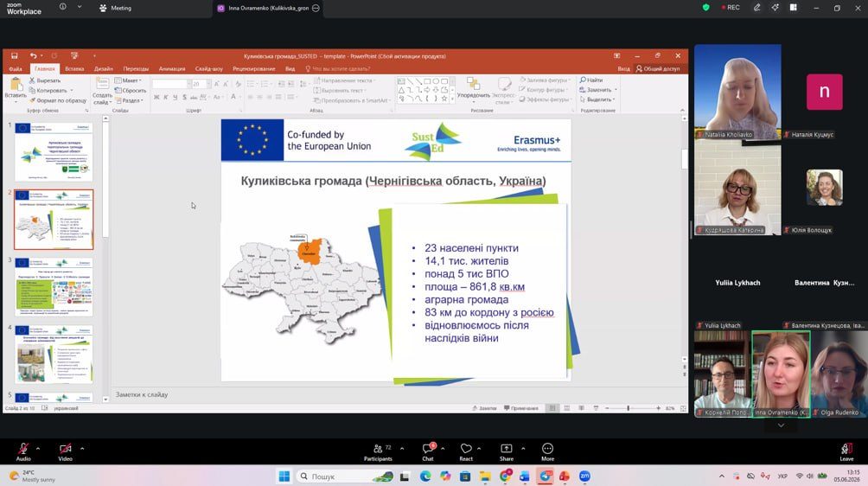This screenshot has width=868, height=486.
Task: Click the Общий доступ button
Action: (658, 69)
